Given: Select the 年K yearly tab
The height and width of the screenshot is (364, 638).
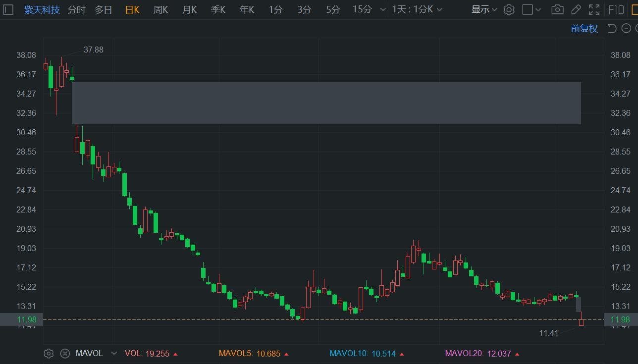Looking at the screenshot, I should click(x=247, y=9).
